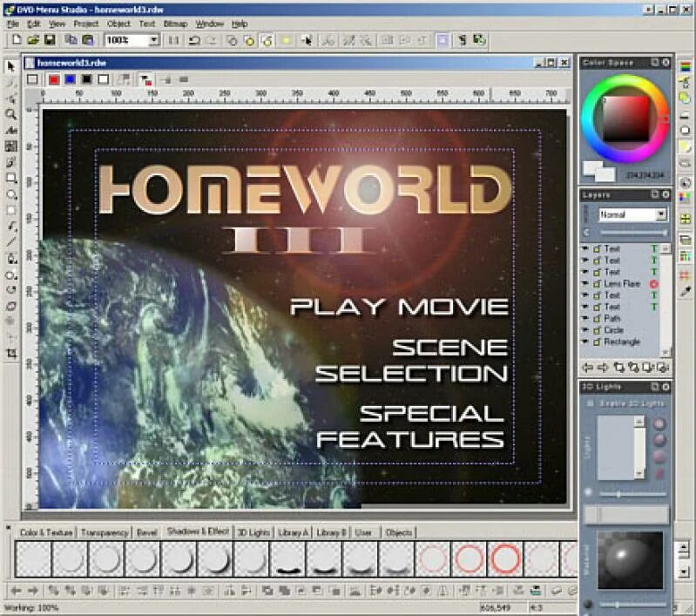The width and height of the screenshot is (696, 616).
Task: Select the arrow selection tool
Action: (x=11, y=66)
